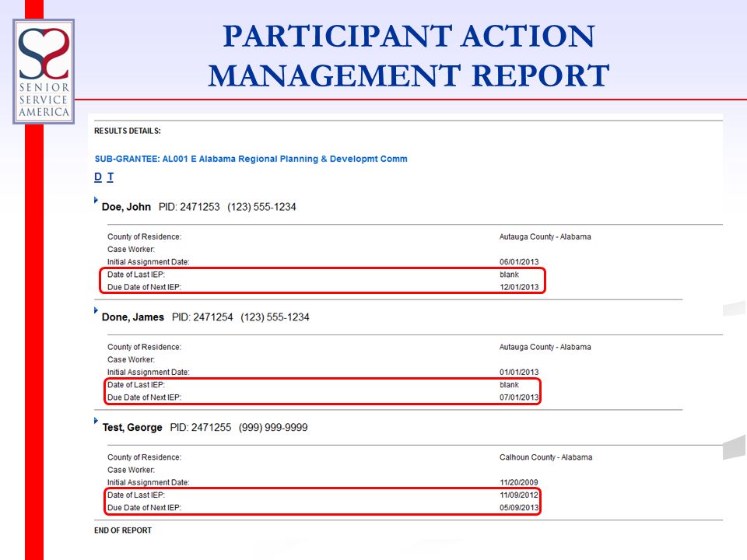
Task: Click James Done's Autauga County - Alabama value
Action: click(x=545, y=347)
